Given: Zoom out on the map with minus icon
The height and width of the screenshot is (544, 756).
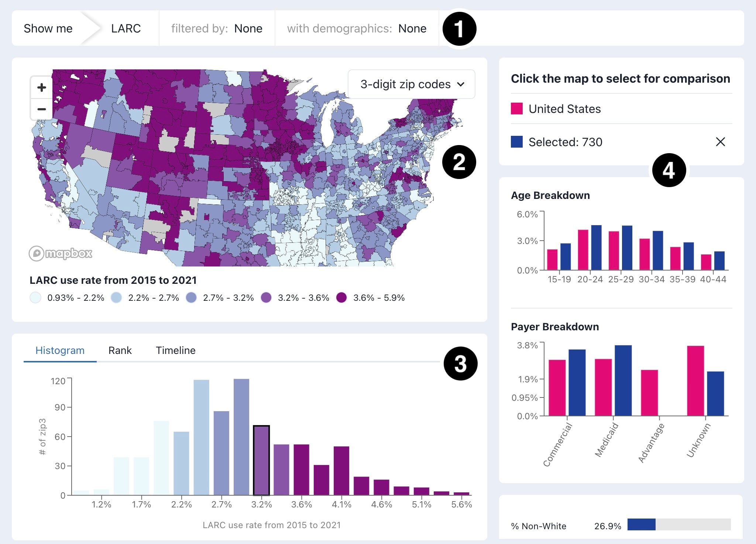Looking at the screenshot, I should pyautogui.click(x=41, y=109).
